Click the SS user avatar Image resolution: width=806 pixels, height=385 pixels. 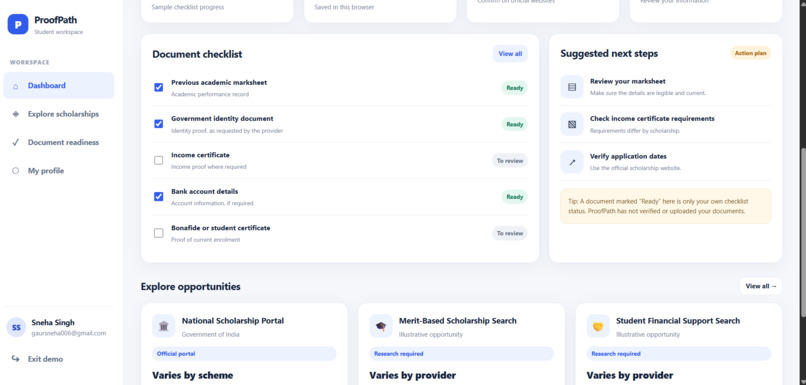pyautogui.click(x=16, y=327)
